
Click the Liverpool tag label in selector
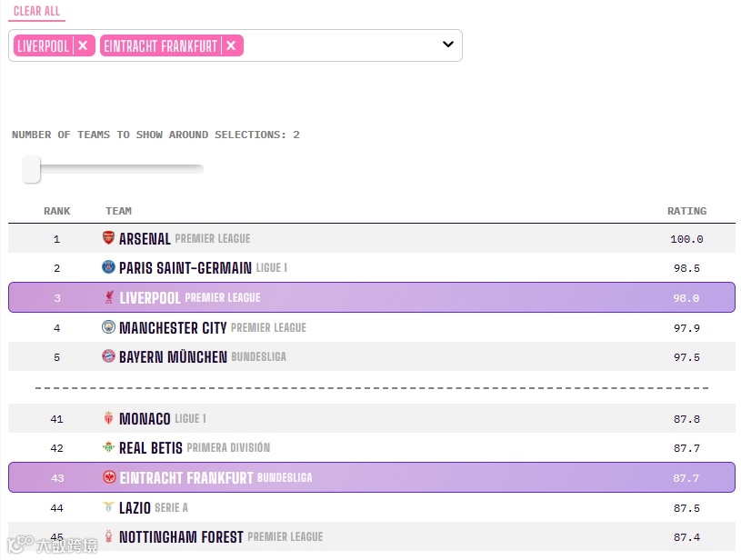point(43,46)
